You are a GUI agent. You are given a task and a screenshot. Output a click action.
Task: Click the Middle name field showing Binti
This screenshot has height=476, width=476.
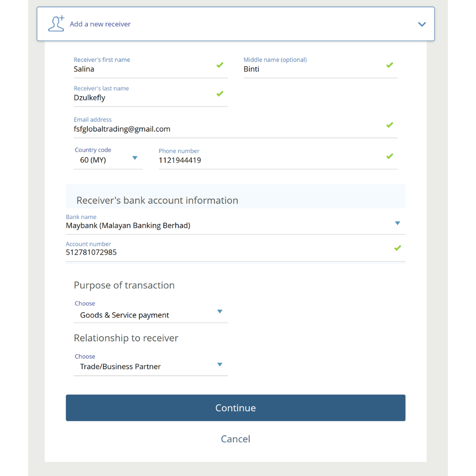point(309,69)
